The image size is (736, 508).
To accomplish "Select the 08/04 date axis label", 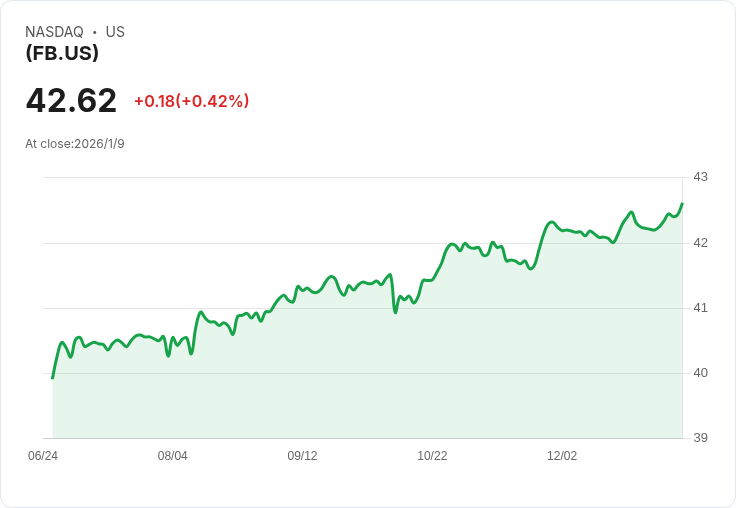I will (173, 456).
